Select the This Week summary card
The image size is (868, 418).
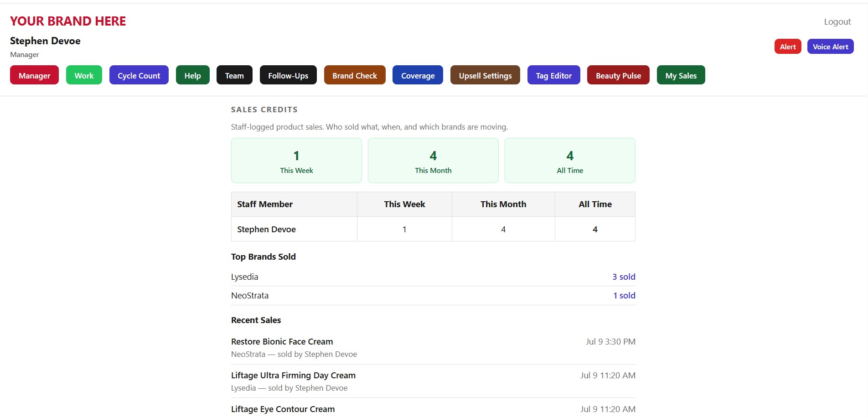[296, 160]
